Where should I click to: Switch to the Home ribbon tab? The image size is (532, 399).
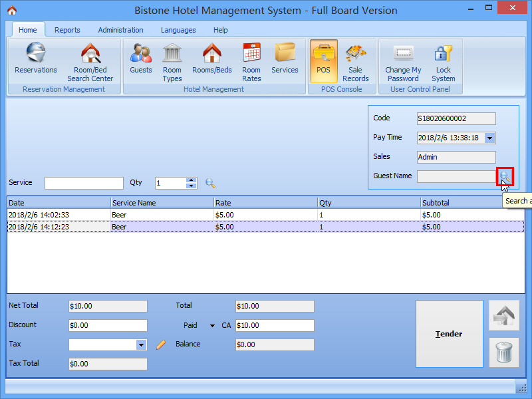(x=28, y=30)
